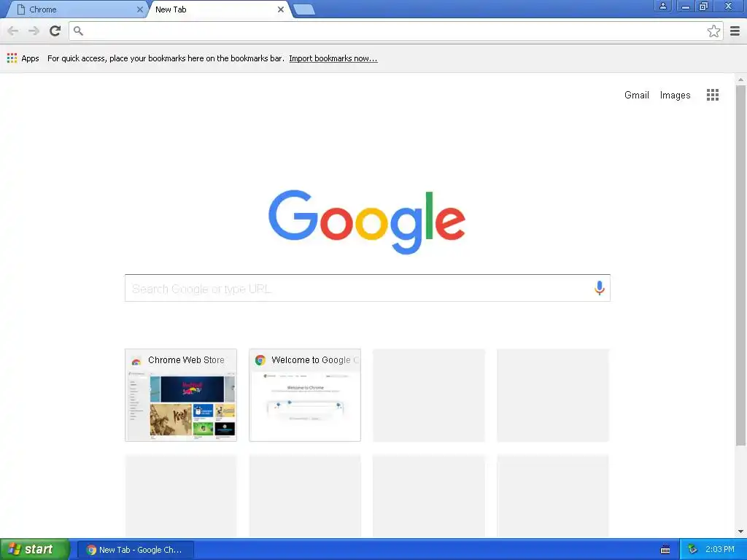Click the Search Google or type URL box
Image resolution: width=747 pixels, height=560 pixels.
(x=368, y=288)
